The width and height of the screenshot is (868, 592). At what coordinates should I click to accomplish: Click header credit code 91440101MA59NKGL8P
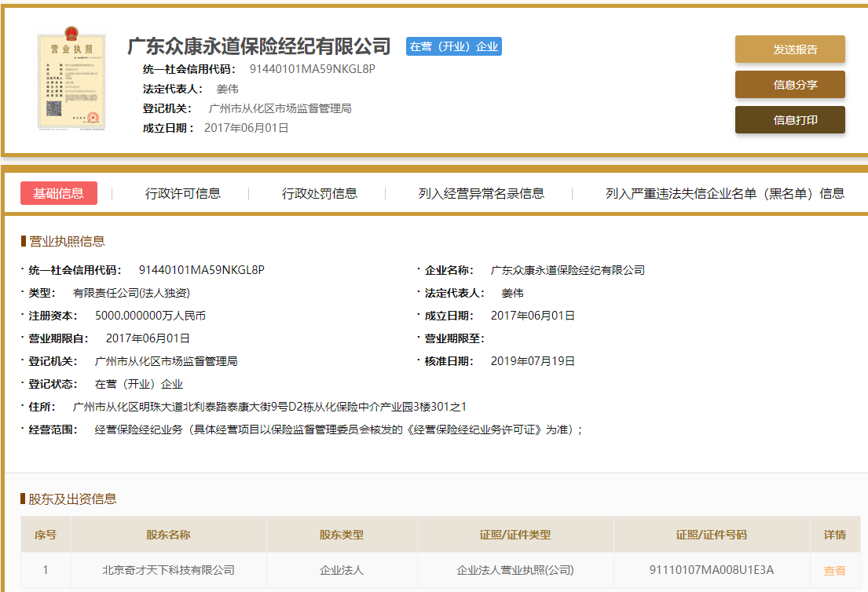pos(312,69)
